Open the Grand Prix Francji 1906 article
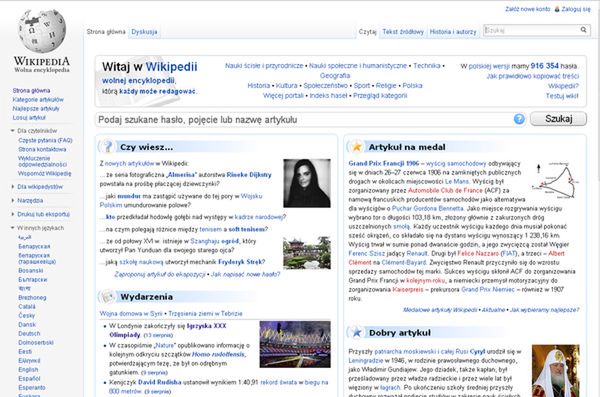The height and width of the screenshot is (397, 600). [384, 163]
